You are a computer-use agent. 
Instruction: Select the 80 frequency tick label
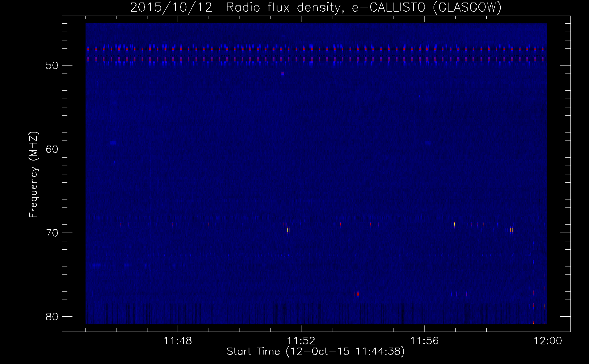(52, 317)
